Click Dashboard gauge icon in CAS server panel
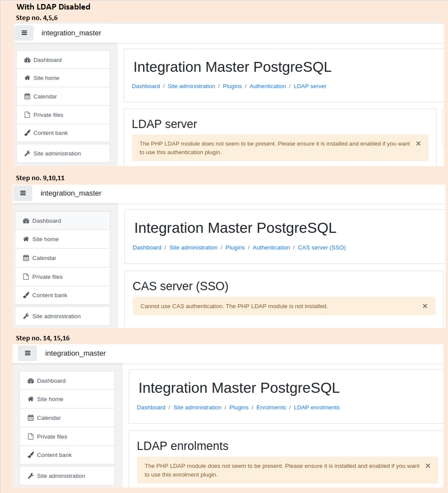 click(26, 221)
